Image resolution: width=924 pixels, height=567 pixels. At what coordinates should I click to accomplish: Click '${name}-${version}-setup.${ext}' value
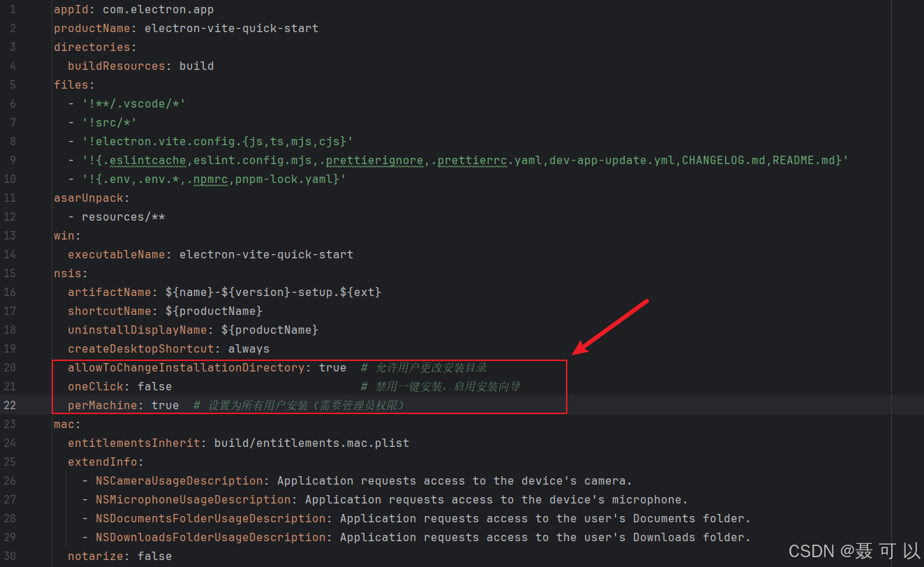click(274, 293)
